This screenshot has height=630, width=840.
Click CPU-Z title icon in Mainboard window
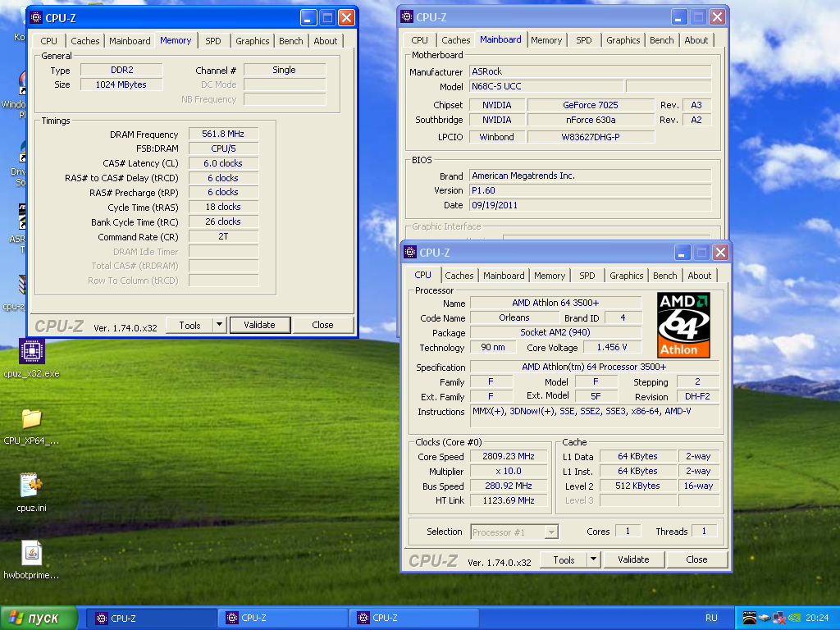pyautogui.click(x=407, y=16)
